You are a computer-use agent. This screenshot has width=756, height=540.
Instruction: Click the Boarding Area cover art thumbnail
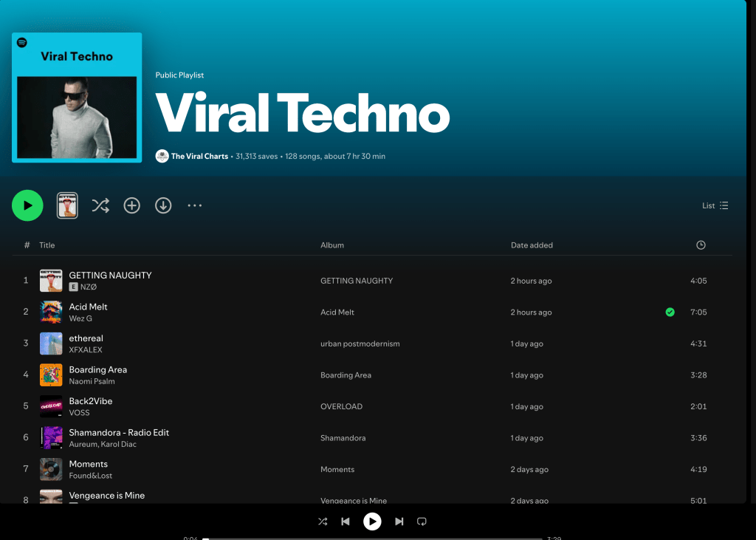pos(51,375)
